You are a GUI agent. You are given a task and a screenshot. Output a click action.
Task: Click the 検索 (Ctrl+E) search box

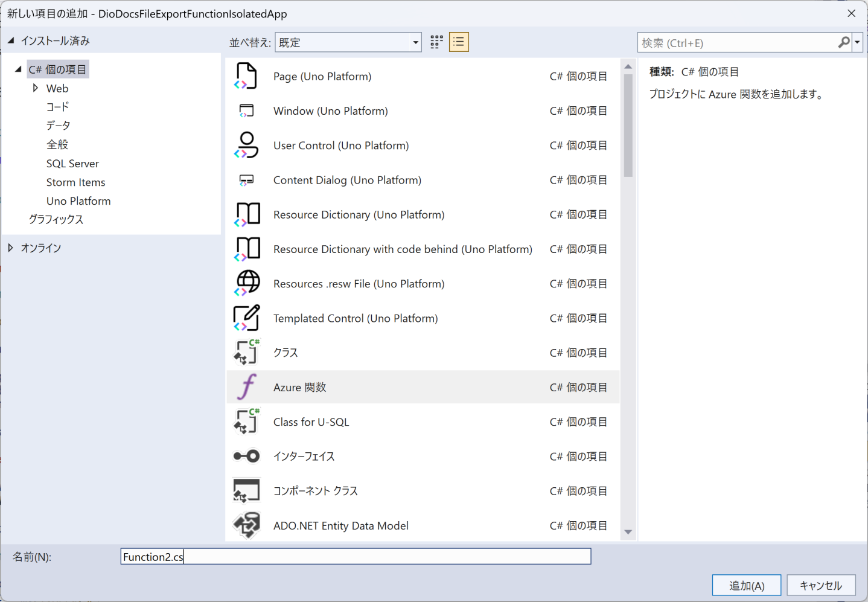[x=738, y=42]
